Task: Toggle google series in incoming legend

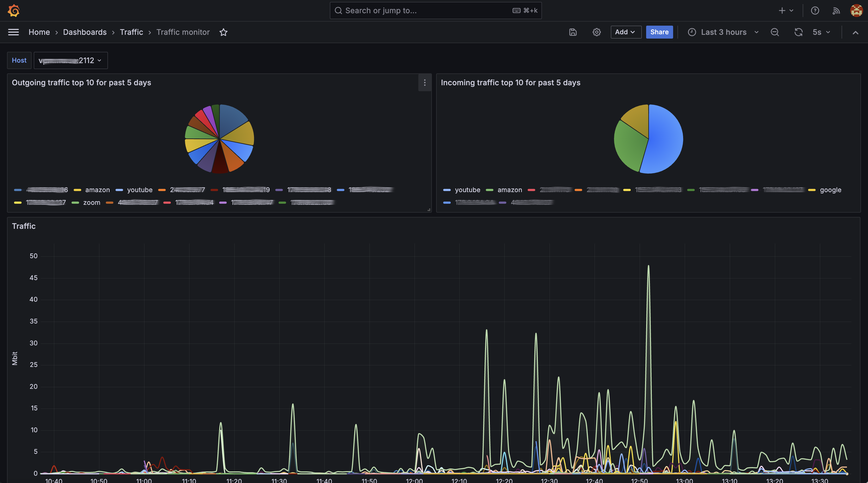Action: tap(830, 190)
